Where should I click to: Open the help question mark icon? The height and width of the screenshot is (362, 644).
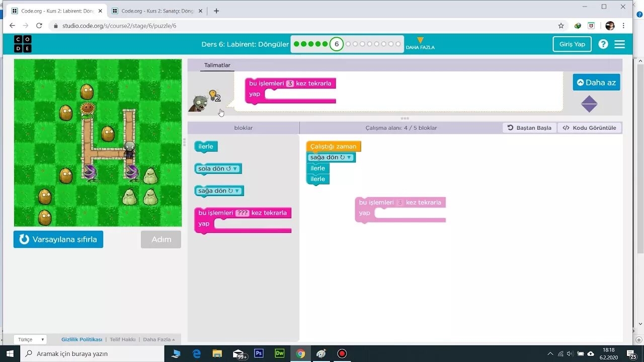tap(603, 44)
